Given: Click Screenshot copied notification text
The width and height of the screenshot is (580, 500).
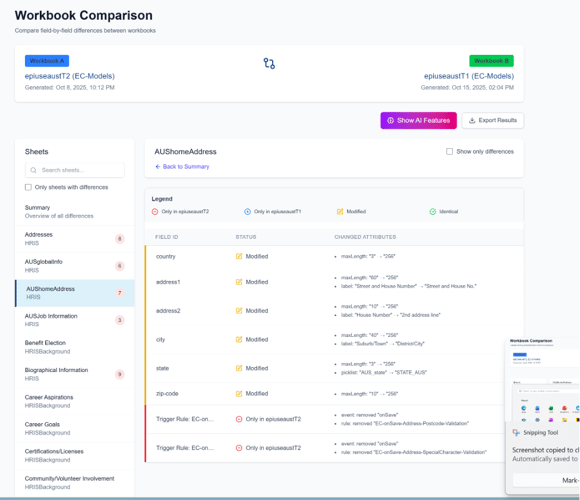Looking at the screenshot, I should (546, 450).
